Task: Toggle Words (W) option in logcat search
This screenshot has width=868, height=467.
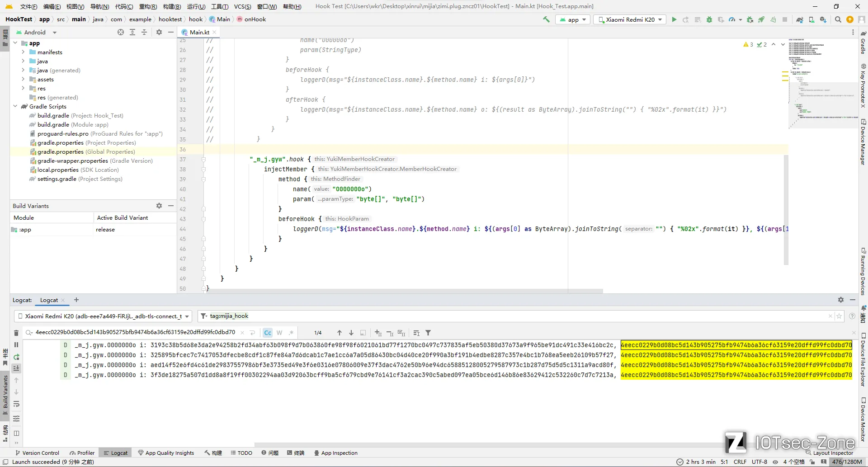Action: pyautogui.click(x=279, y=333)
